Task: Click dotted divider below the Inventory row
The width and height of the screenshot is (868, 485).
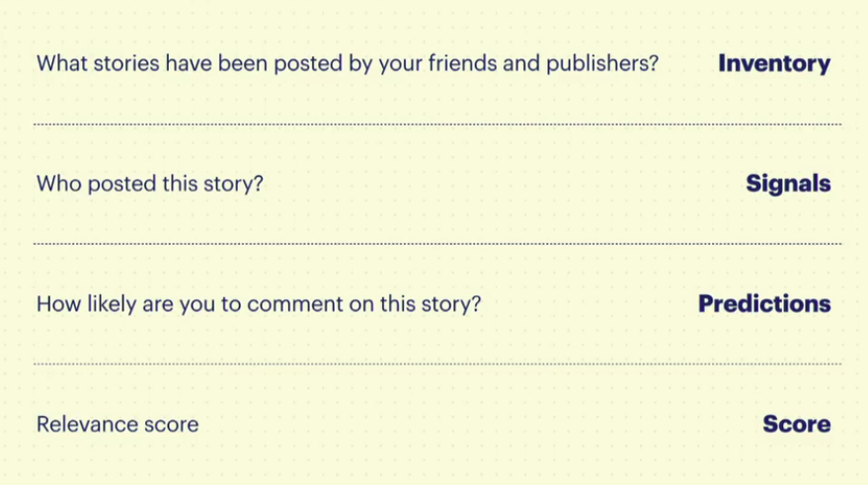Action: [437, 124]
